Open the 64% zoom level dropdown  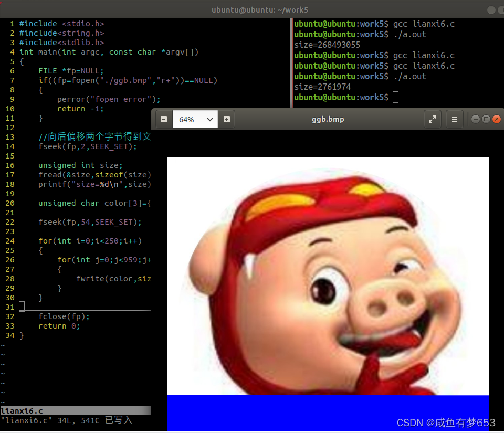click(195, 119)
